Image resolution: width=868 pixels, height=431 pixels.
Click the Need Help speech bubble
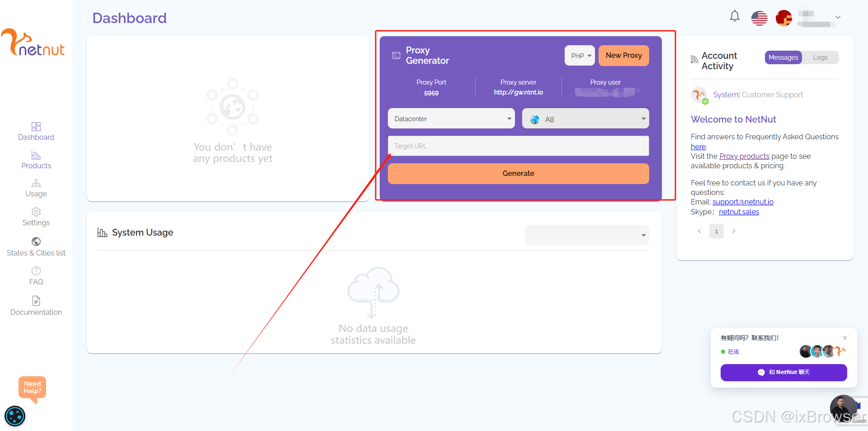[x=33, y=389]
